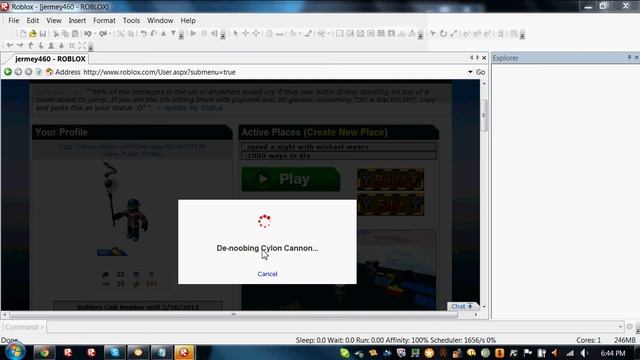Click Cancel in the De-noobing dialog
The image size is (640, 360).
click(267, 274)
